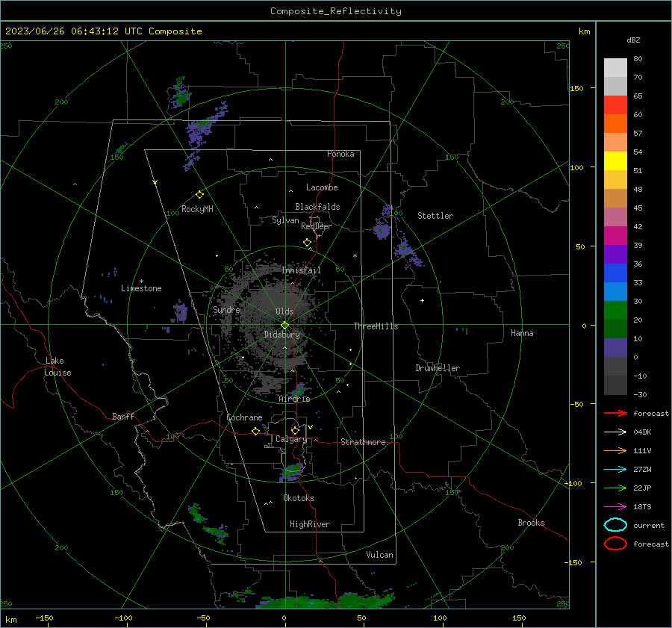
Task: Select yellow diamond marker beside RockyMH
Action: pos(199,195)
